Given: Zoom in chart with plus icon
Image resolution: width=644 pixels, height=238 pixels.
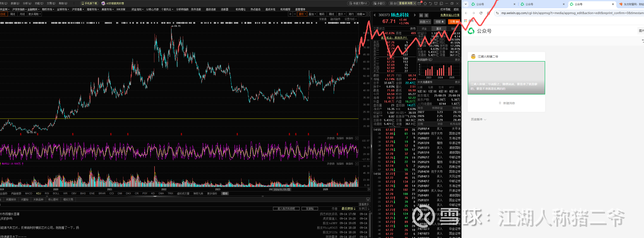Looking at the screenshot, I should point(290,14).
